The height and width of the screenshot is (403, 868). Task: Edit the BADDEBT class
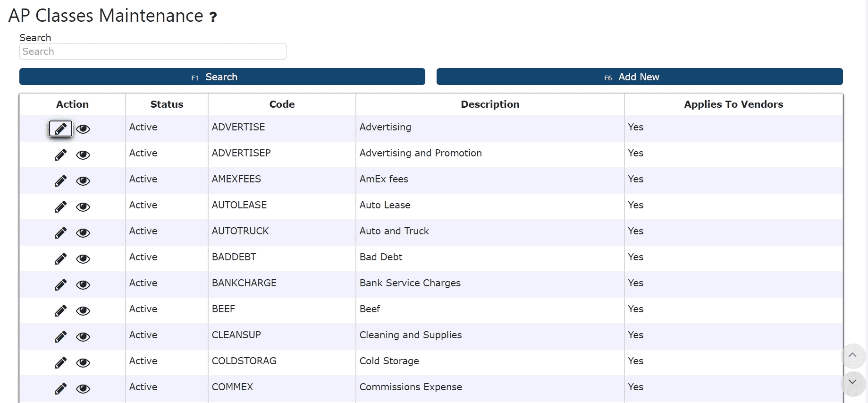(x=60, y=259)
